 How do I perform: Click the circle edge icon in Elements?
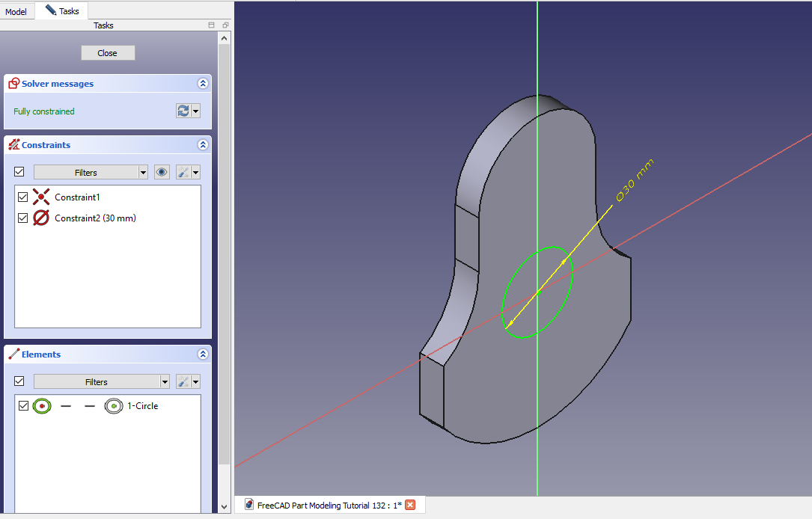click(x=42, y=406)
